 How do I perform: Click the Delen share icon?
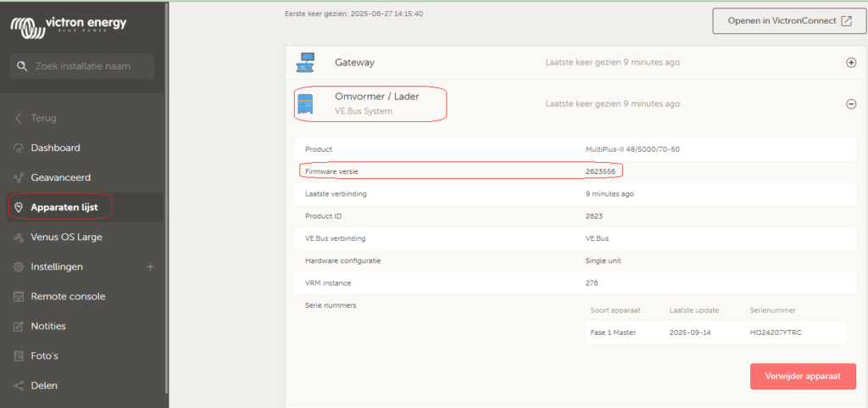point(19,386)
